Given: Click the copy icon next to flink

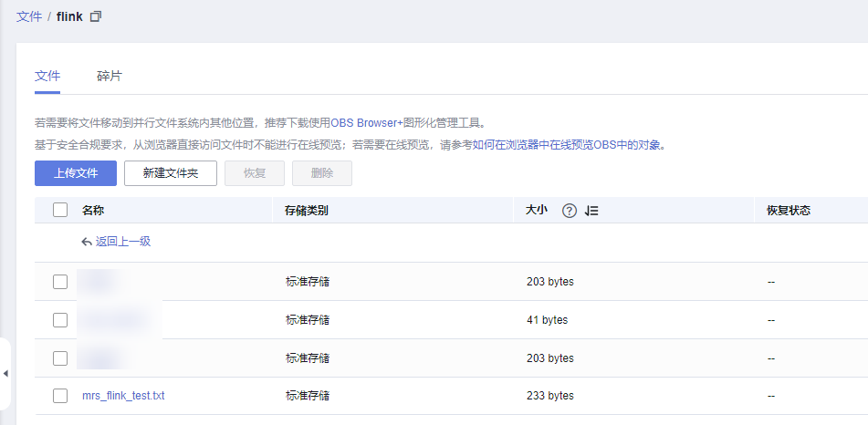Looking at the screenshot, I should 96,16.
